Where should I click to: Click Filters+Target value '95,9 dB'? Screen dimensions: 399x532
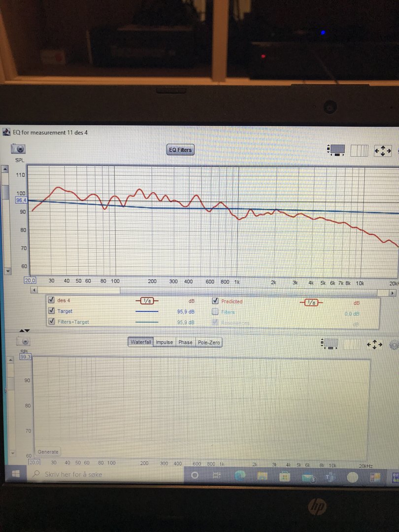pos(186,322)
